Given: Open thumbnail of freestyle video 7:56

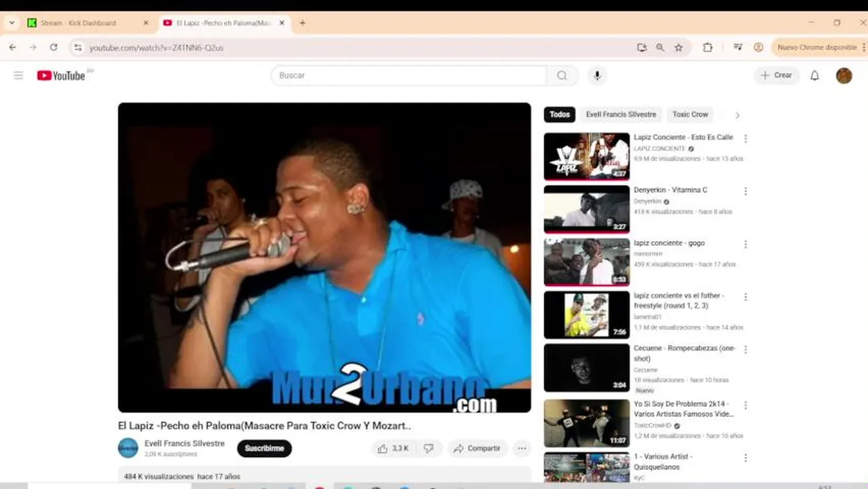Looking at the screenshot, I should 587,315.
